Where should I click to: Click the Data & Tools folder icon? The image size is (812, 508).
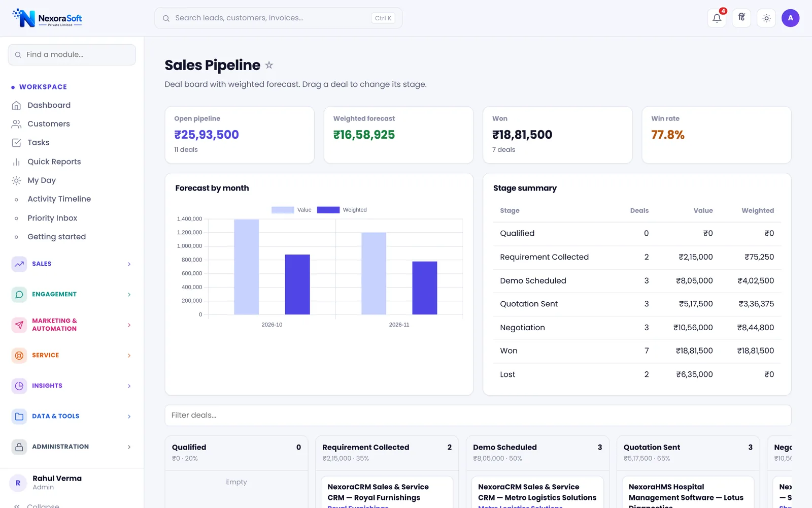pos(19,417)
